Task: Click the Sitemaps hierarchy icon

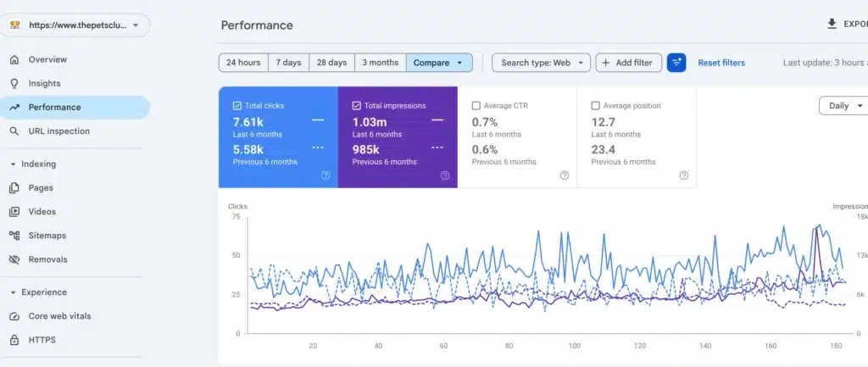Action: click(14, 236)
